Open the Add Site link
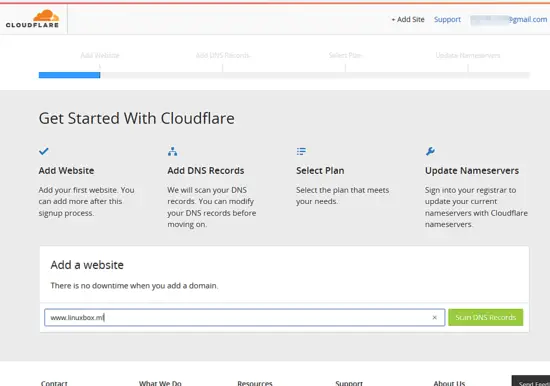Screen dimensions: 550x386 coord(408,19)
